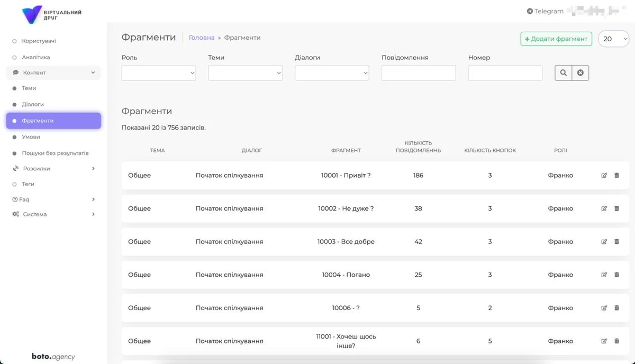The image size is (635, 364).
Task: Open the Теми filter dropdown
Action: click(245, 73)
